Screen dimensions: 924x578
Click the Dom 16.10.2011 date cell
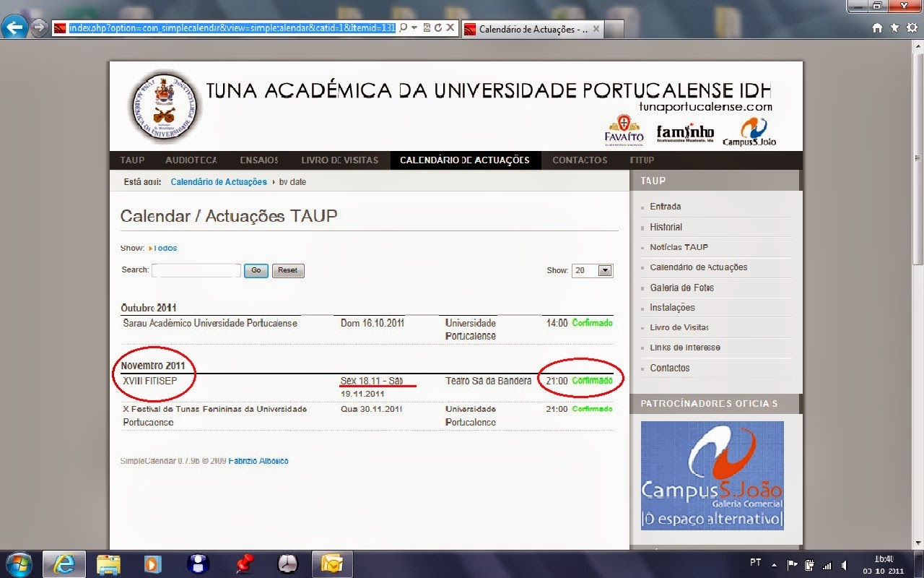pyautogui.click(x=372, y=323)
